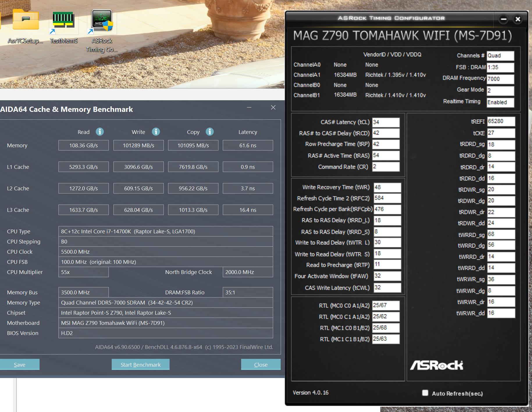Click the tRFCpb field showing 476
This screenshot has height=412, width=532.
(387, 209)
